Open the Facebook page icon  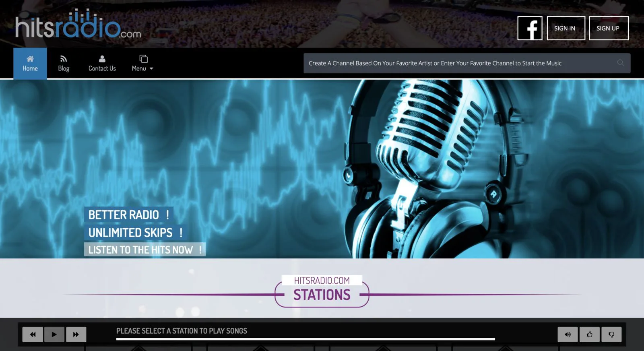coord(530,28)
